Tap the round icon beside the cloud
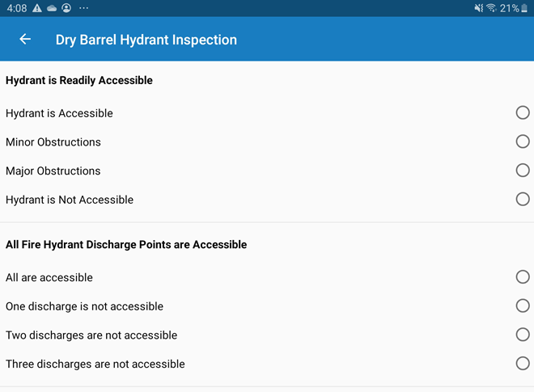The image size is (534, 392). point(66,8)
